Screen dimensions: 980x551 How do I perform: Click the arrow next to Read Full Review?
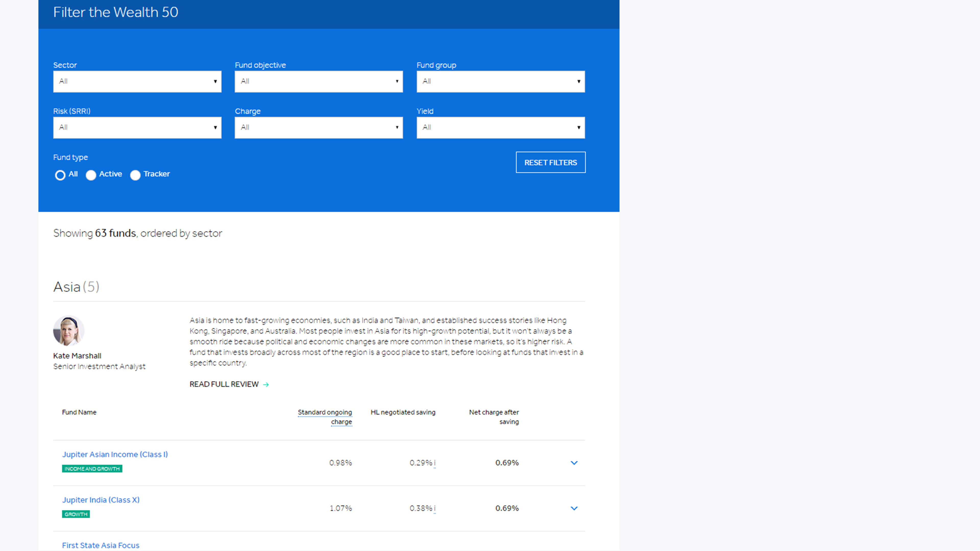pos(266,385)
